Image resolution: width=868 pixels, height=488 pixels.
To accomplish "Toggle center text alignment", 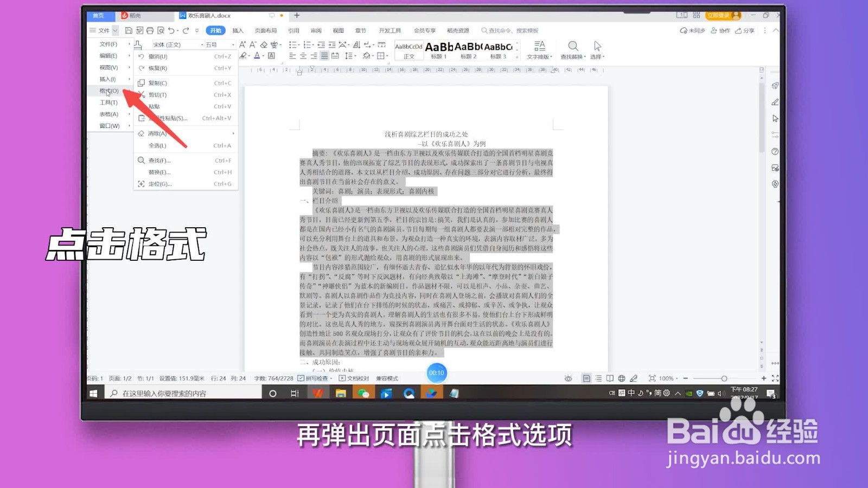I will tap(302, 55).
